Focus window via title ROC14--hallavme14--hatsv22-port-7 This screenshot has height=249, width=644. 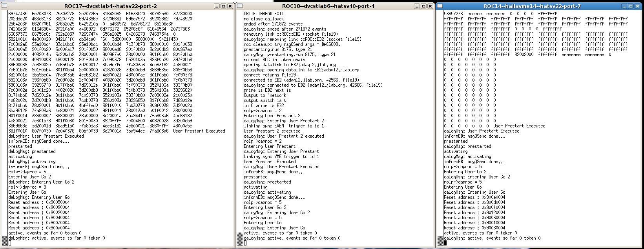[x=532, y=6]
